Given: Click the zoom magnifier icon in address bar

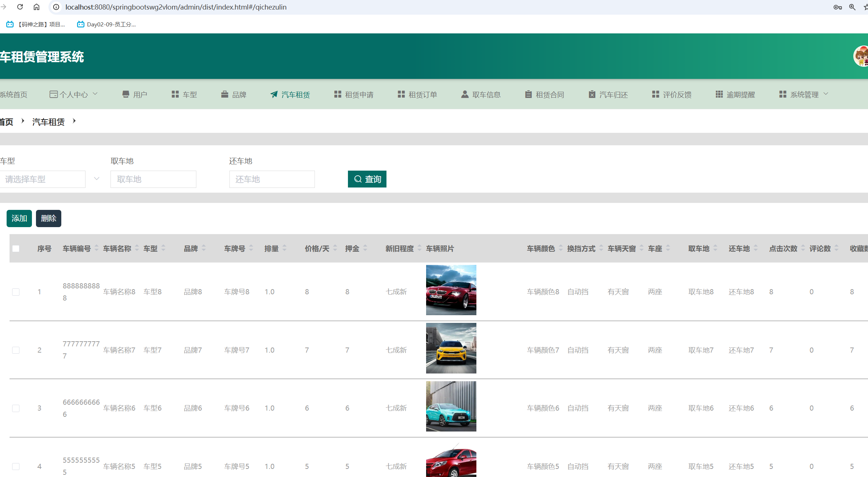Looking at the screenshot, I should (x=852, y=7).
